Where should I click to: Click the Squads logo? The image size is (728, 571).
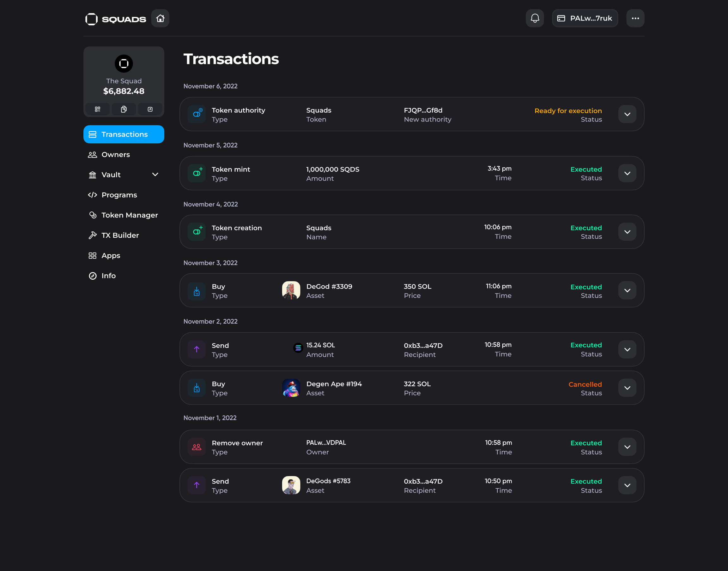pyautogui.click(x=115, y=19)
